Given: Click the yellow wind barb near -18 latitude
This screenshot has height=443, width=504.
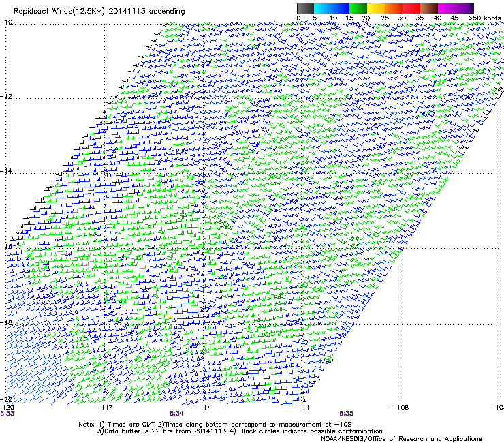Looking at the screenshot, I should [170, 318].
